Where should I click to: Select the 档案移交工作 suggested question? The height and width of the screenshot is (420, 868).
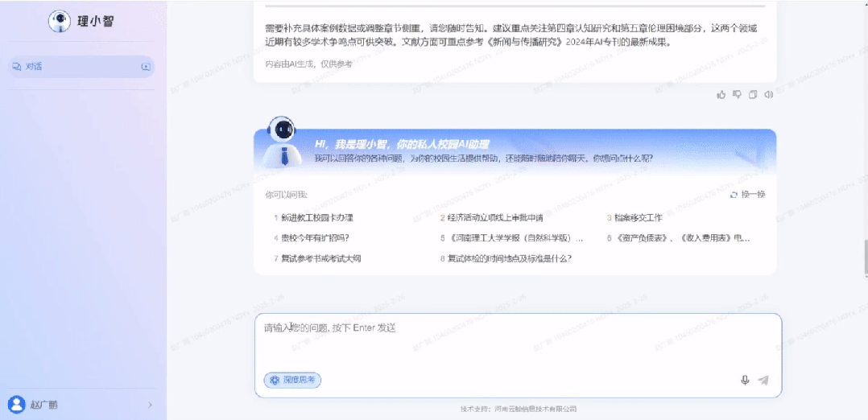pos(638,217)
